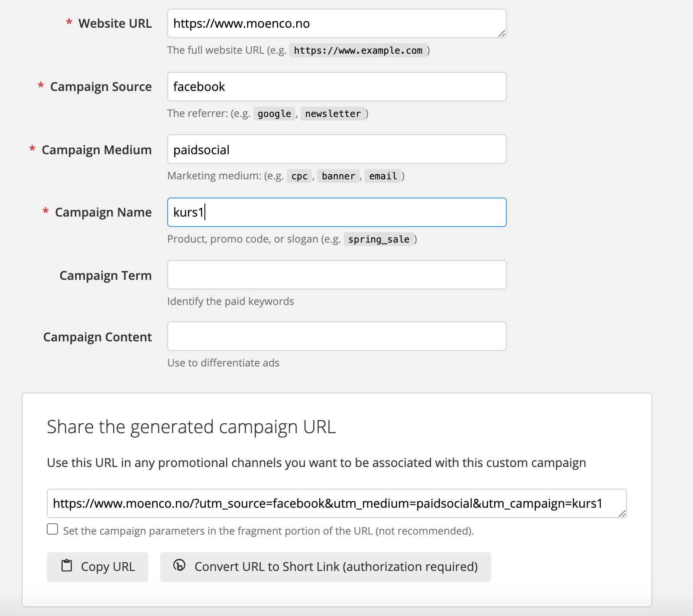Screen dimensions: 693x616
Task: Click the Website URL textarea resize handle
Action: [502, 33]
